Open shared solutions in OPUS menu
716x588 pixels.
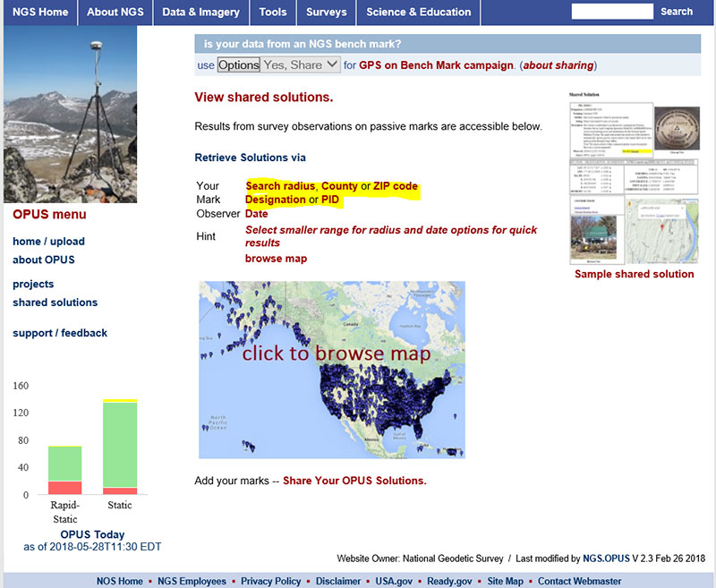pyautogui.click(x=55, y=303)
